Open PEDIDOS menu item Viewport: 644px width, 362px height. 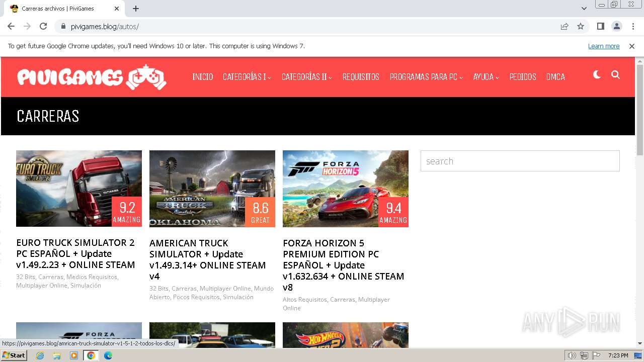[x=523, y=77]
